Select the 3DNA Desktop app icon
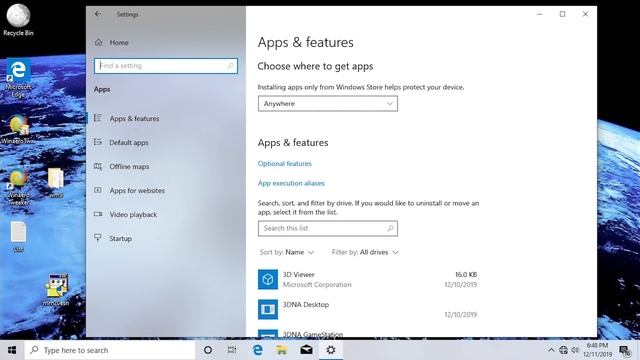 tap(268, 309)
